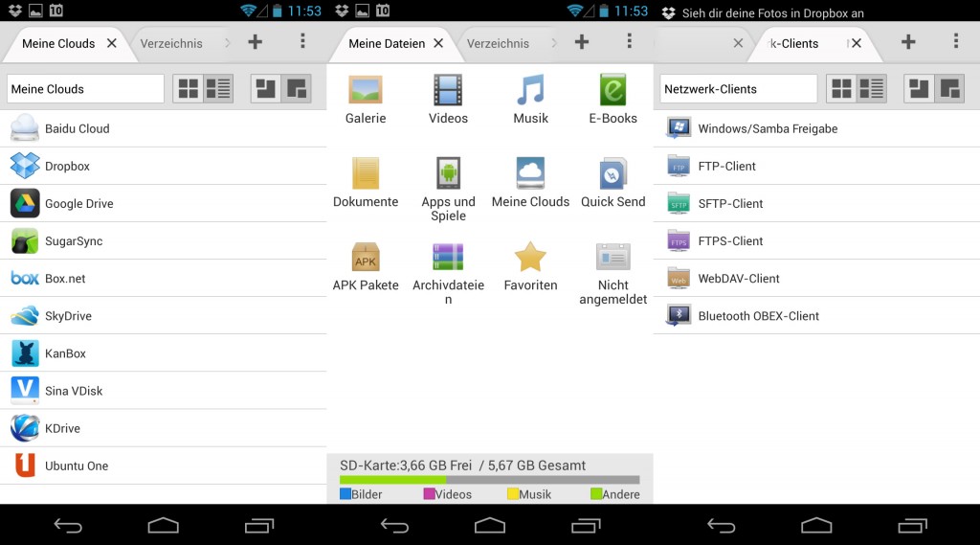Open the Dokumente folder
This screenshot has height=545, width=980.
[x=366, y=182]
